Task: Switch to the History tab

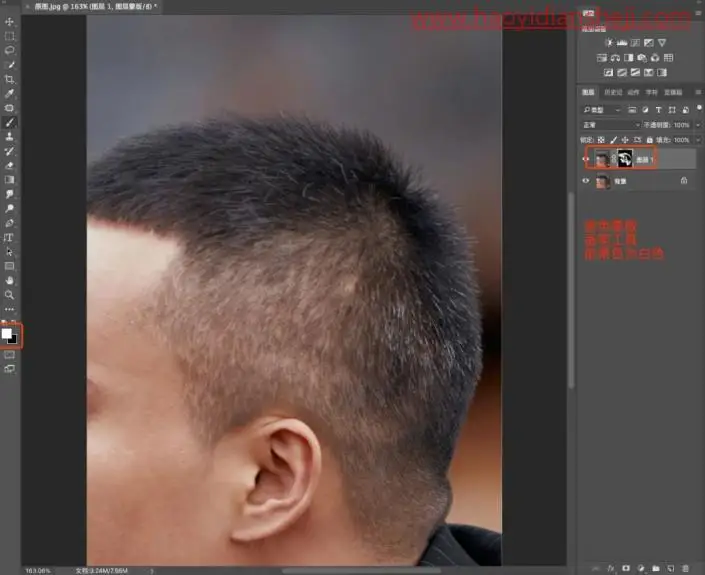Action: pyautogui.click(x=613, y=92)
